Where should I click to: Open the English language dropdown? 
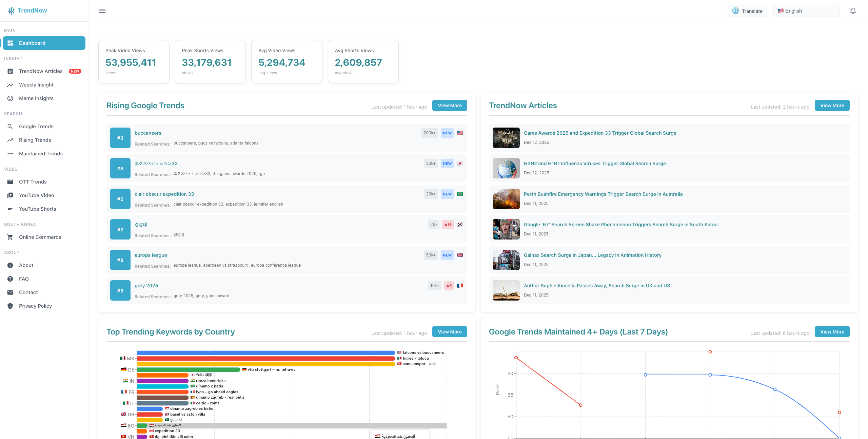coord(806,11)
